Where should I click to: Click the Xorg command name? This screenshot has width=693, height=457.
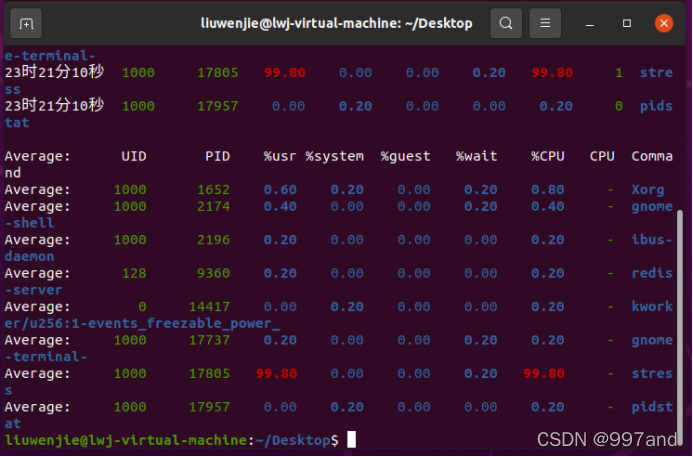click(x=647, y=190)
